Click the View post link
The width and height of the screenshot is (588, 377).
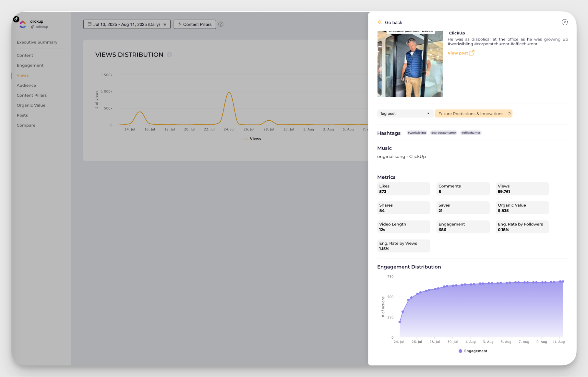[x=457, y=53]
